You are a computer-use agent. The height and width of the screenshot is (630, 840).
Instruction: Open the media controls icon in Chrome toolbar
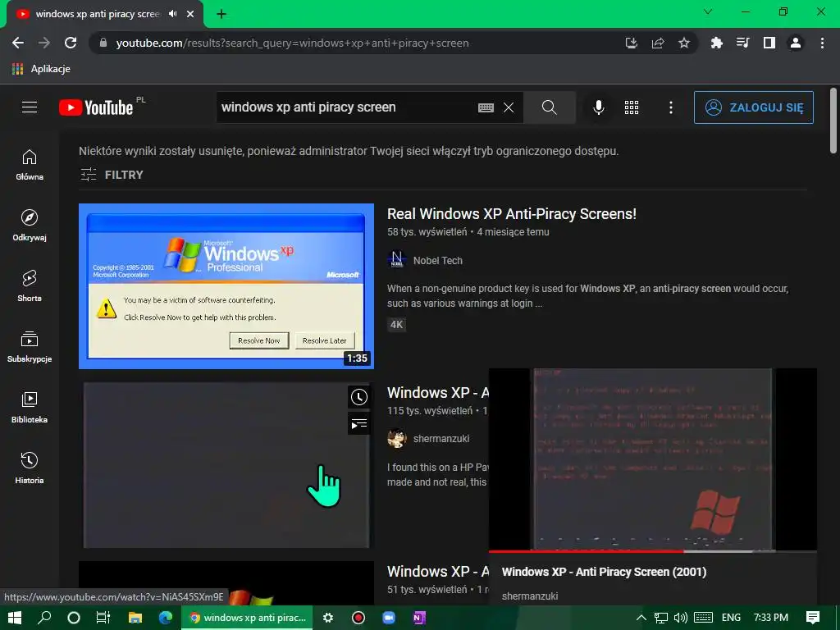point(742,43)
